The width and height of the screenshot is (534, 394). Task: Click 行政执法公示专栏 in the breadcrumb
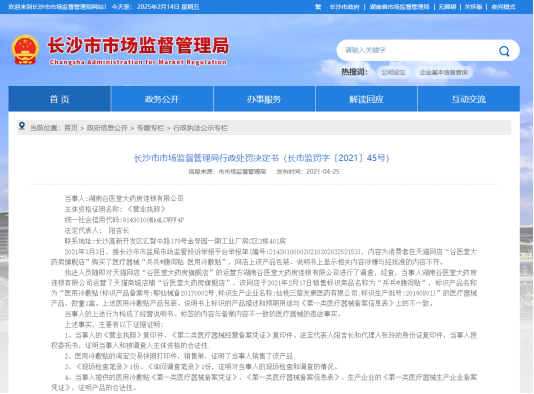(200, 128)
